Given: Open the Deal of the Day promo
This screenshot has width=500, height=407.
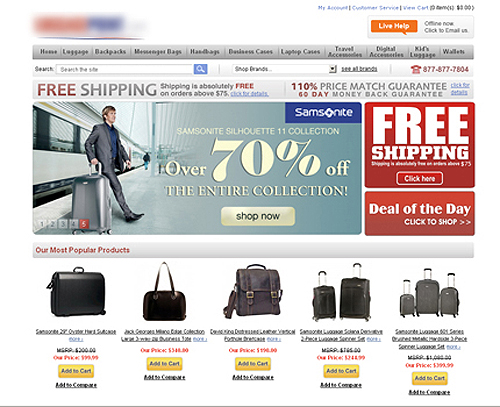Looking at the screenshot, I should [420, 214].
